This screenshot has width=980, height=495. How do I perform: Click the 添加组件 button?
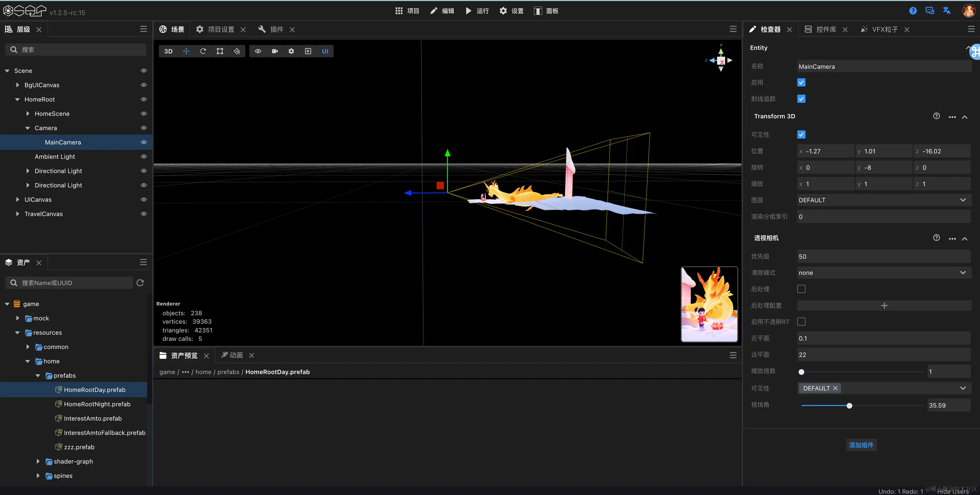pyautogui.click(x=861, y=445)
